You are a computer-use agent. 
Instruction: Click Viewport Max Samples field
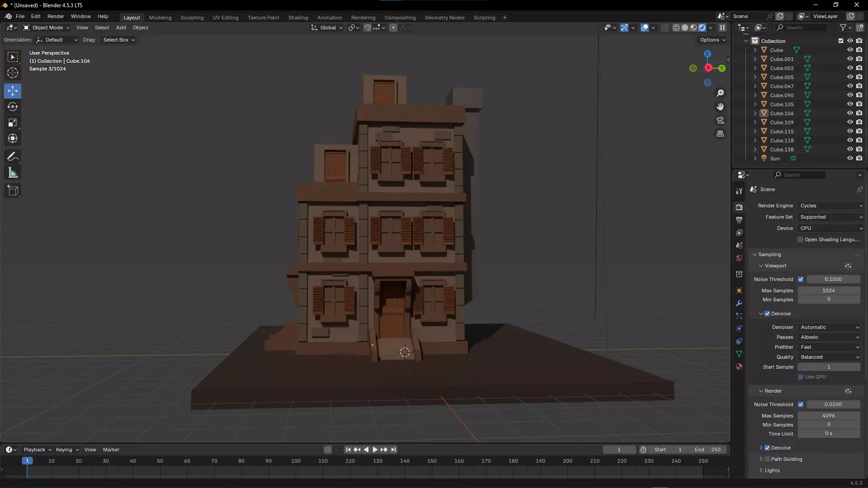[x=829, y=291]
